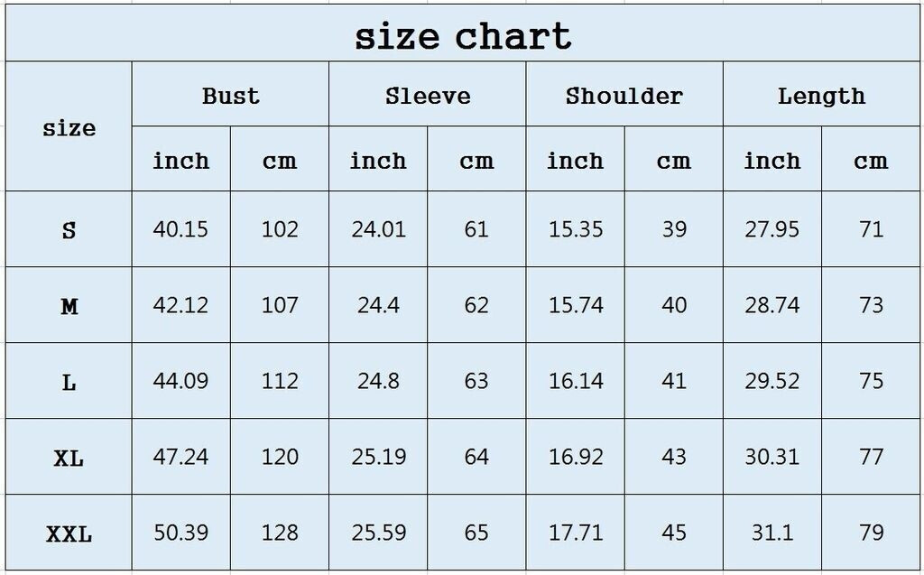The width and height of the screenshot is (924, 575).
Task: Click the size chart title
Action: coord(462,36)
